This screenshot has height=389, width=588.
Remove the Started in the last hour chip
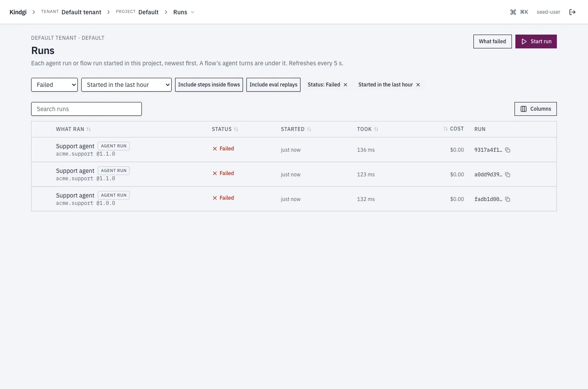click(x=418, y=85)
